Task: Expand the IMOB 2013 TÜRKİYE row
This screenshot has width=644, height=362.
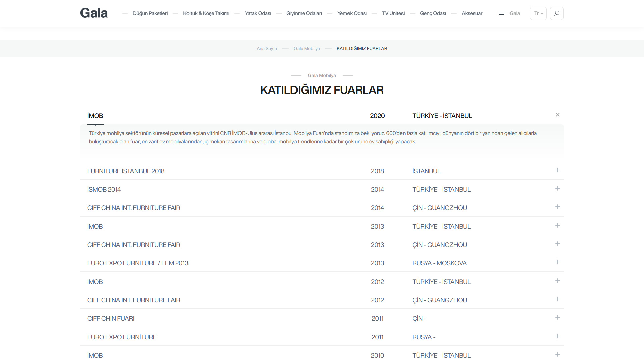Action: point(557,226)
